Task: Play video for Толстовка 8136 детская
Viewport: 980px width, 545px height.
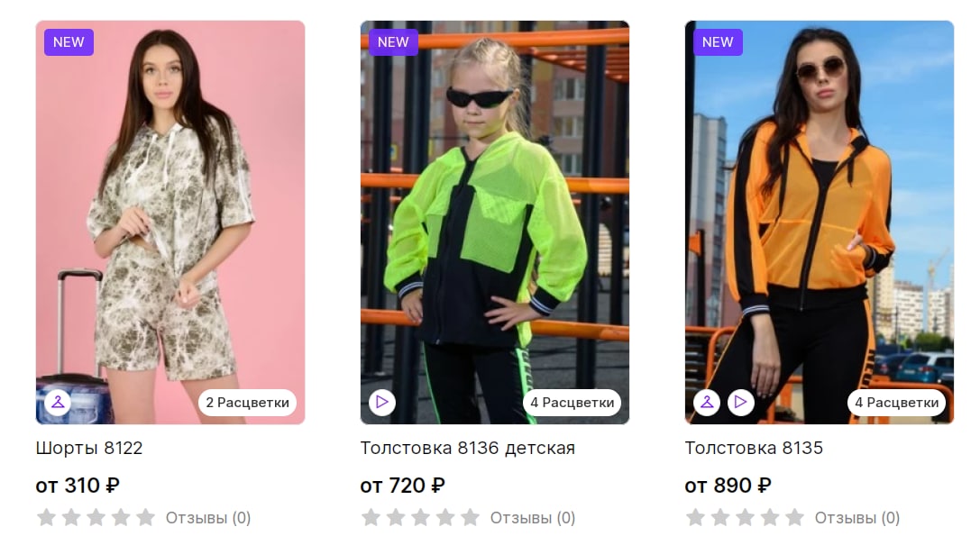Action: click(382, 402)
